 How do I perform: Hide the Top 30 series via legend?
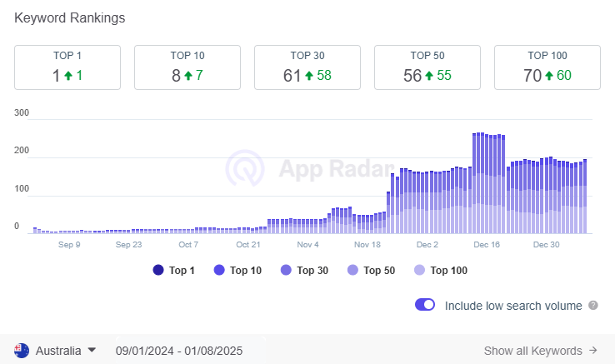click(304, 270)
